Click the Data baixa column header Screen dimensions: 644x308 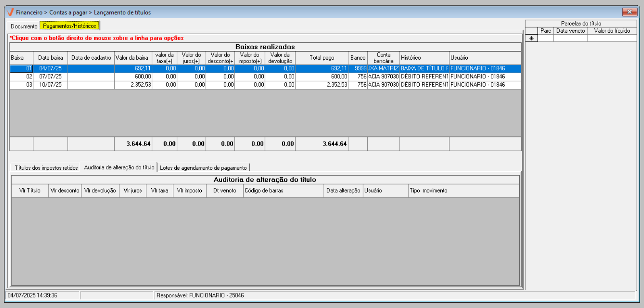click(x=50, y=58)
